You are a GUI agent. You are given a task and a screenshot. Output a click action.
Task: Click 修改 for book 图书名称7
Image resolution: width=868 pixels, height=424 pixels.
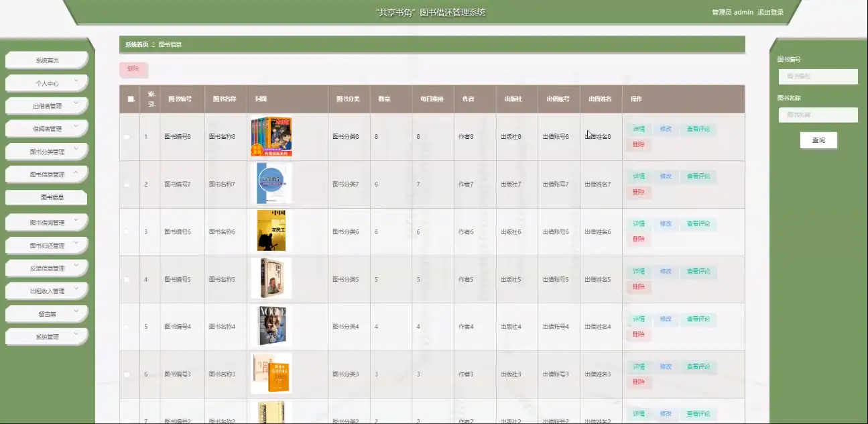[x=664, y=176]
